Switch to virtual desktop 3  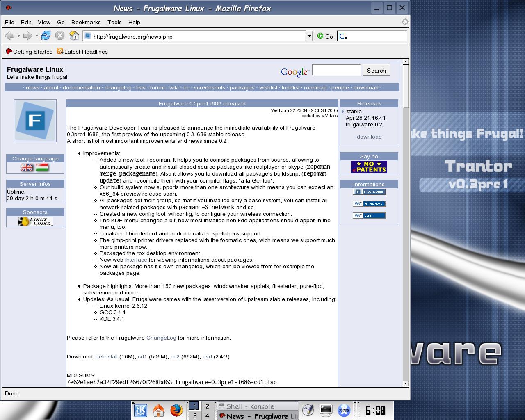pos(194,415)
